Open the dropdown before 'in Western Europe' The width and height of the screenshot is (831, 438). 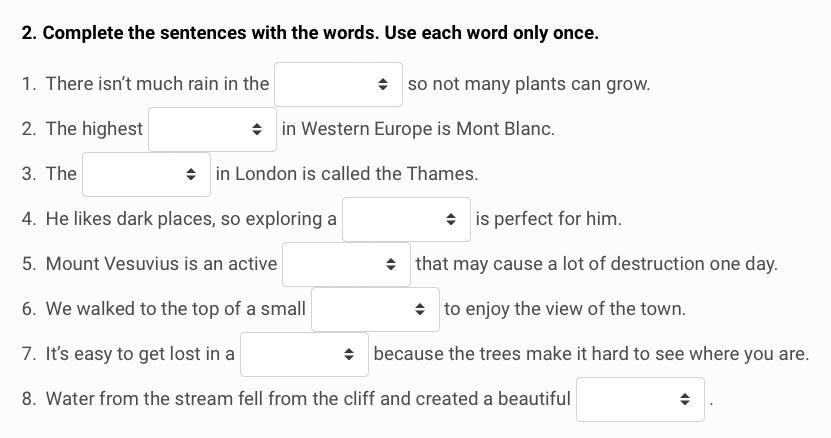point(212,129)
